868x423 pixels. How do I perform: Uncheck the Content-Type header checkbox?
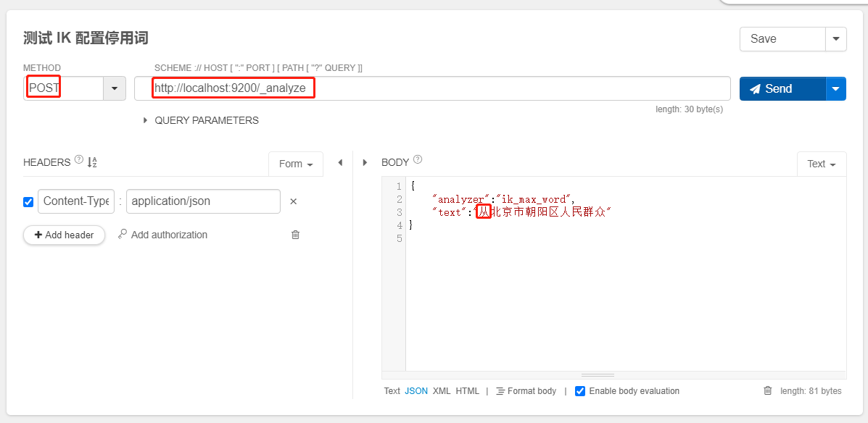pyautogui.click(x=28, y=202)
